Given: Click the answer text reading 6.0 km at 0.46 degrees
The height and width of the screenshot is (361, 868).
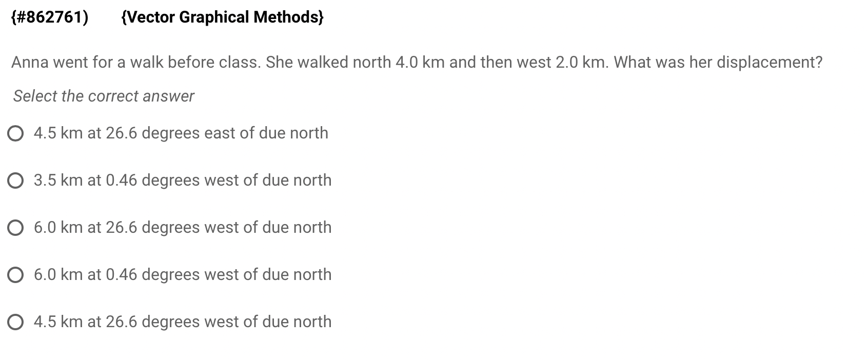Looking at the screenshot, I should click(183, 274).
